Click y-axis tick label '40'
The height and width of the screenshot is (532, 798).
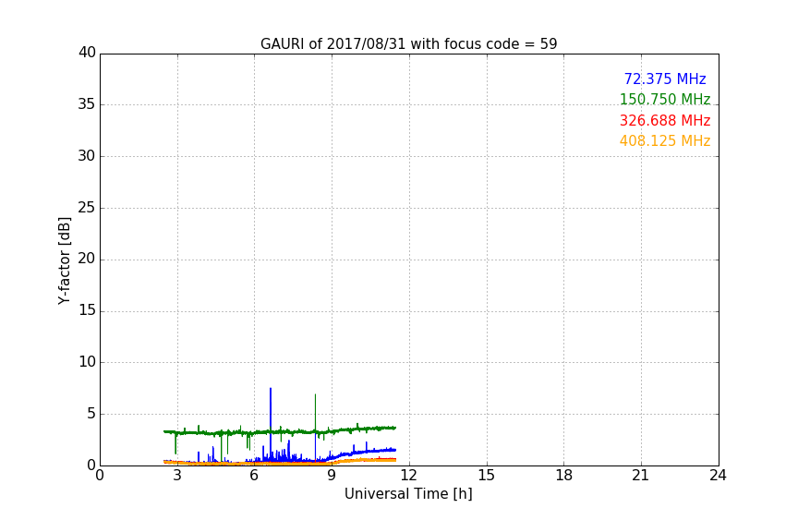87,53
